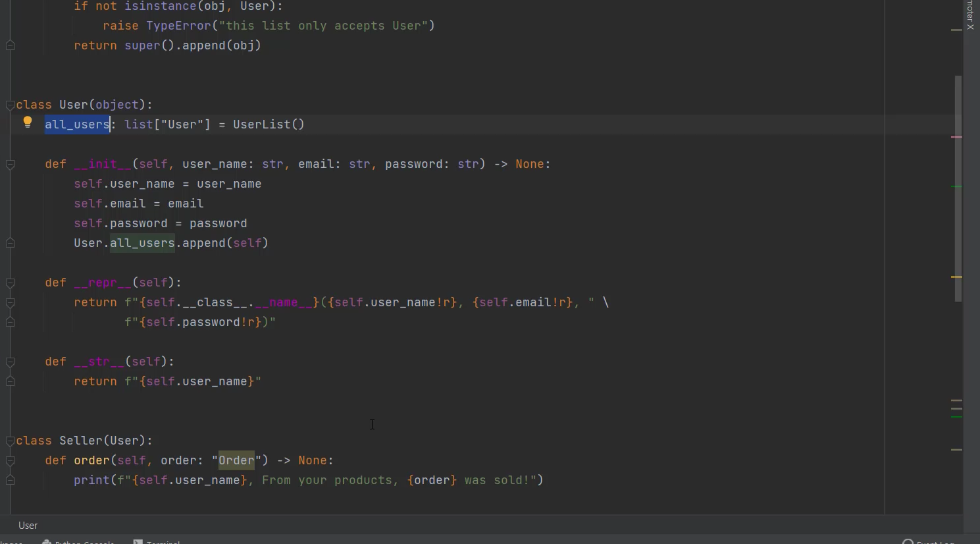
Task: Click fold end marker beside super().append line
Action: [10, 45]
